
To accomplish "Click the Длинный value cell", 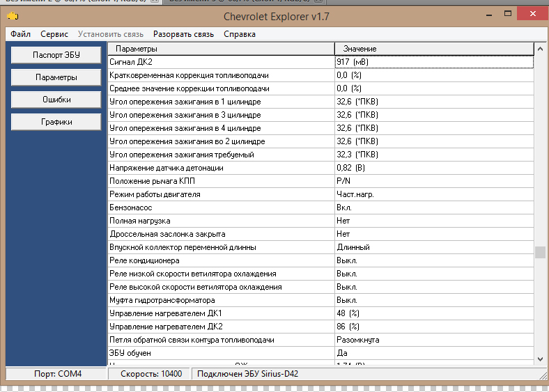I will point(434,247).
